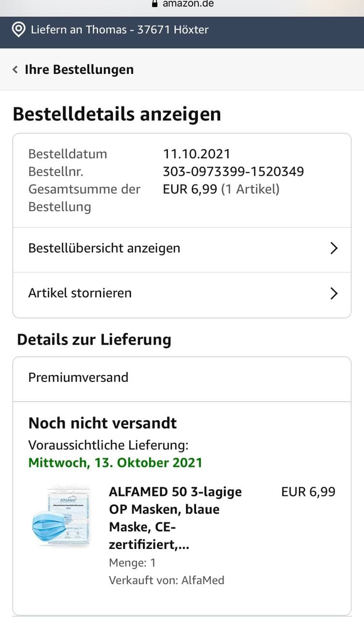Open ALFAMED 50 3-lagige OP Masken title

pos(175,518)
